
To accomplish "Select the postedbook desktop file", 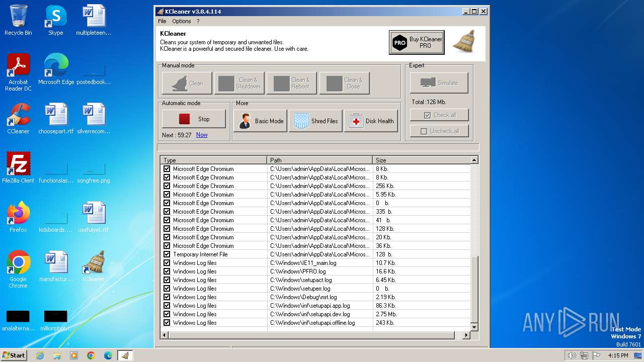I will tap(94, 72).
